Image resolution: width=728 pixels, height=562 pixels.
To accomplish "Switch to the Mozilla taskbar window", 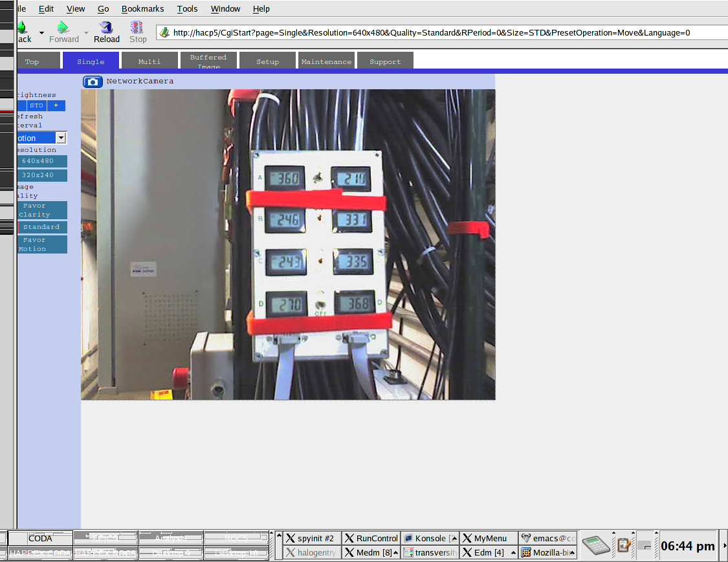I will pyautogui.click(x=548, y=553).
